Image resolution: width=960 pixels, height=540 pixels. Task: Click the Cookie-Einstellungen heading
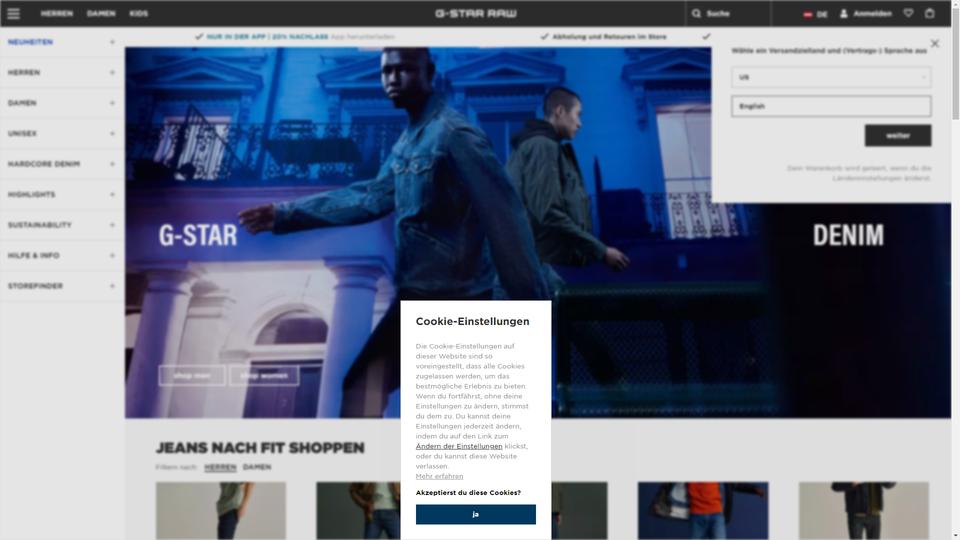point(472,321)
